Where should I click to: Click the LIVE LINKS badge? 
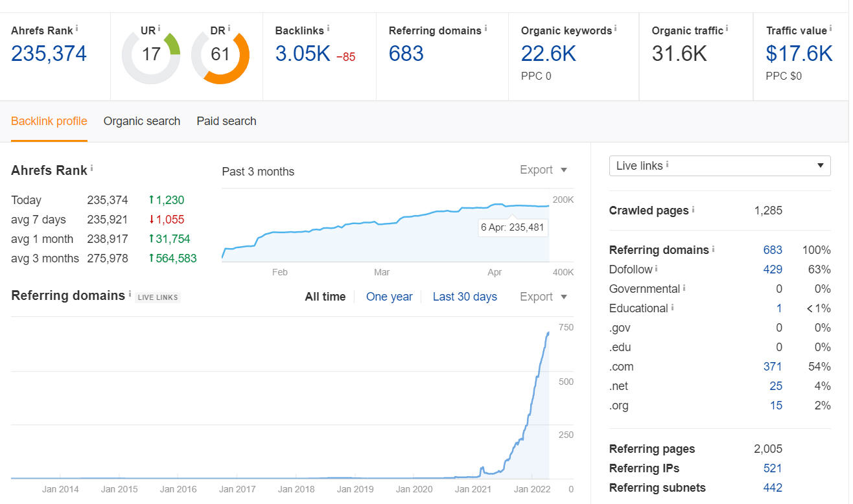(x=158, y=297)
